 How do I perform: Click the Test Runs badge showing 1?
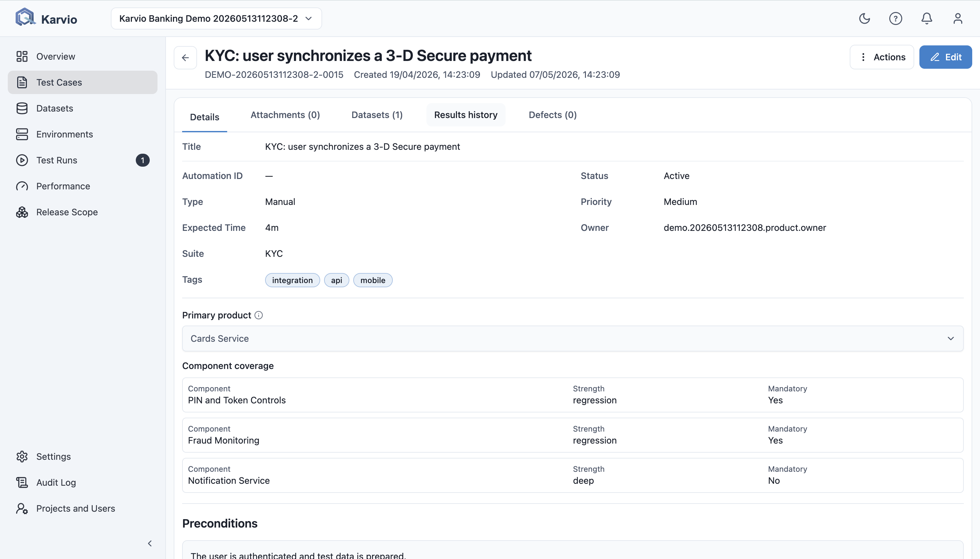click(x=142, y=160)
